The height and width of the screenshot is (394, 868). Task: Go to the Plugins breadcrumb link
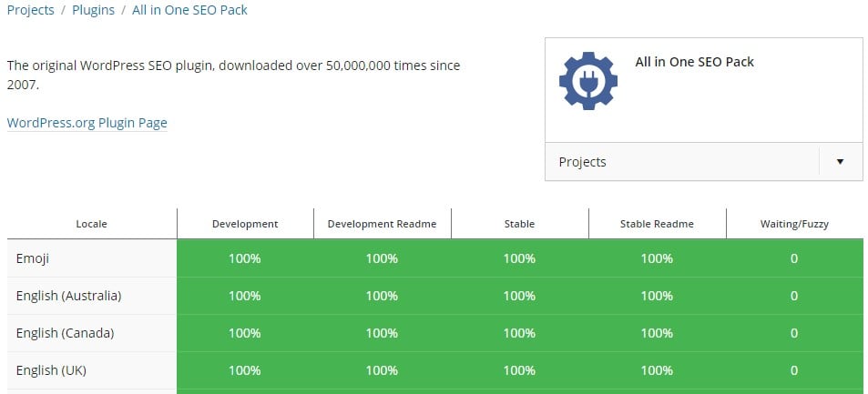(x=93, y=10)
